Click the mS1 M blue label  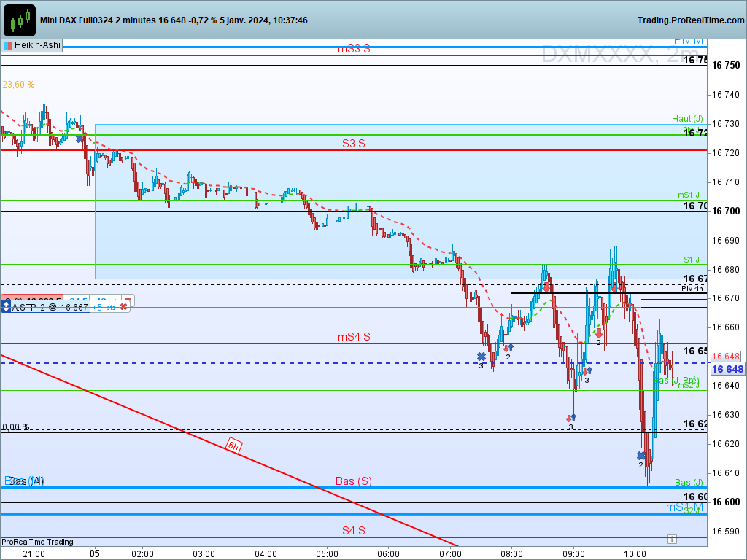point(684,507)
